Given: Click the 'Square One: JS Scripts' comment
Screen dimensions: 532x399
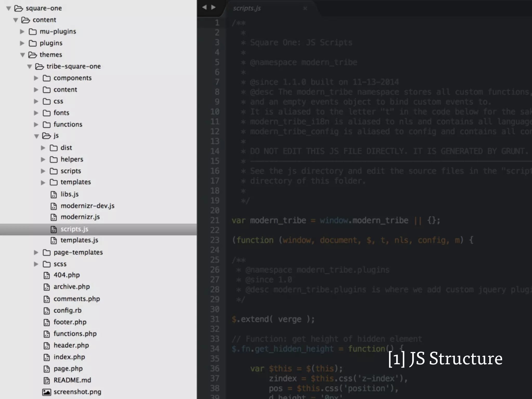Looking at the screenshot, I should [x=301, y=43].
